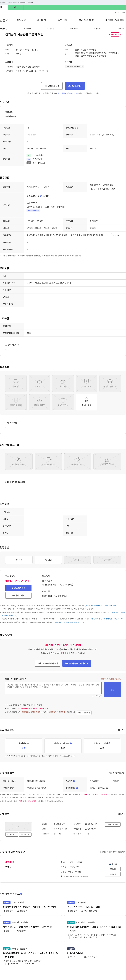Viewport: 126px width, 980px height.
Task: Click the 이메일 지원 button
Action: (18, 595)
